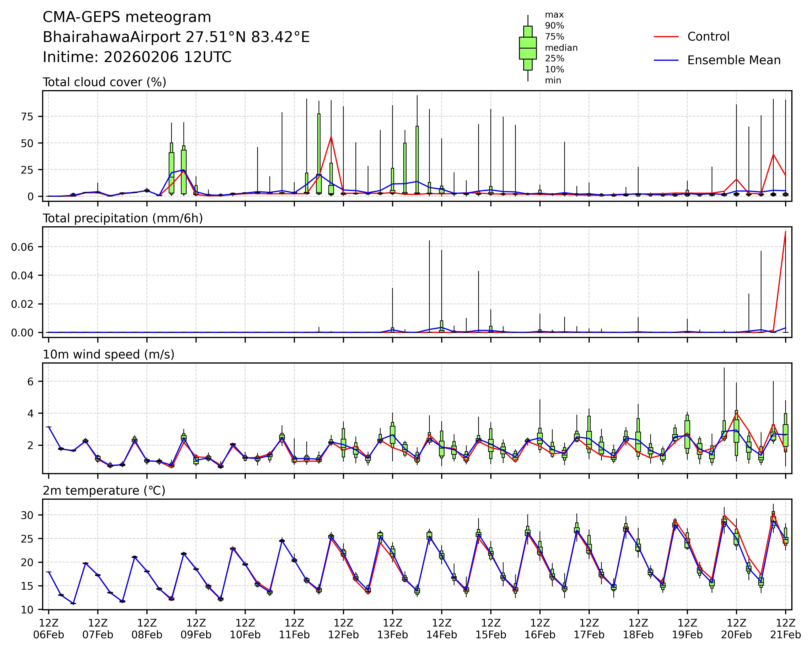The height and width of the screenshot is (651, 812).
Task: Click the 0.06 precipitation y-axis tick
Action: 23,247
